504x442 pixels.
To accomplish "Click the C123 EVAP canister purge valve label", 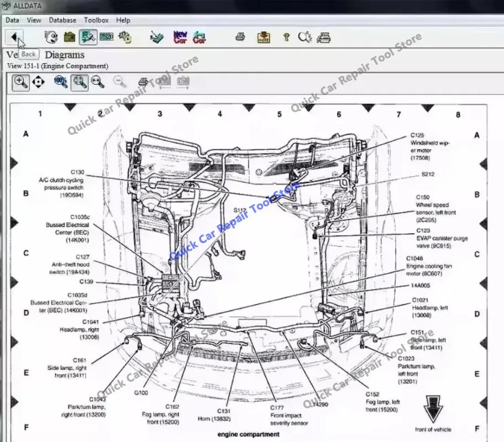I will (x=442, y=238).
